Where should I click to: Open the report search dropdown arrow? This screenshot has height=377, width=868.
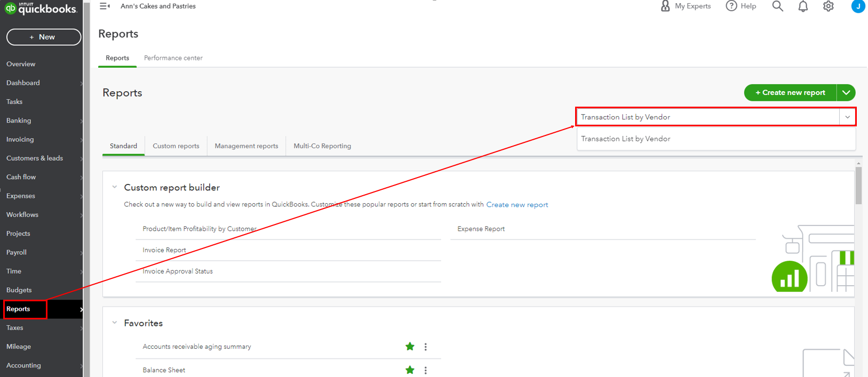(x=848, y=117)
